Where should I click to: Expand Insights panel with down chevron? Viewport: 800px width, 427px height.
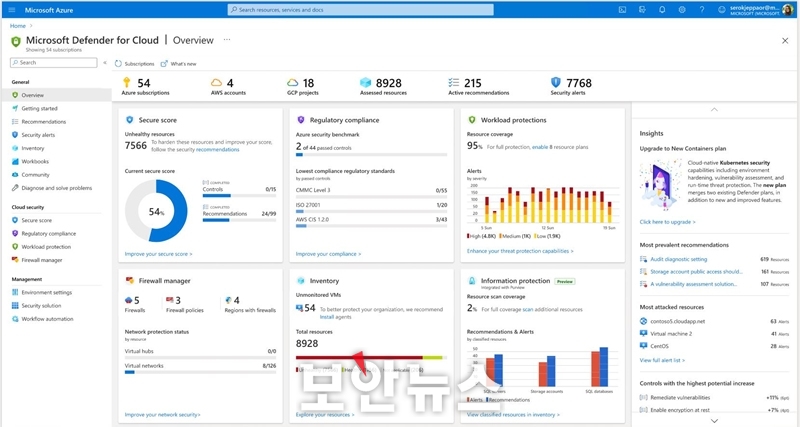pyautogui.click(x=714, y=421)
